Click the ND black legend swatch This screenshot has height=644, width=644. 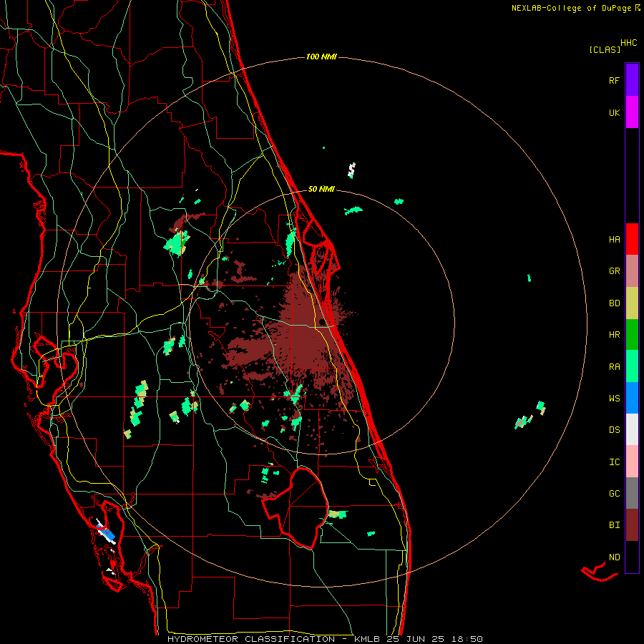point(632,557)
